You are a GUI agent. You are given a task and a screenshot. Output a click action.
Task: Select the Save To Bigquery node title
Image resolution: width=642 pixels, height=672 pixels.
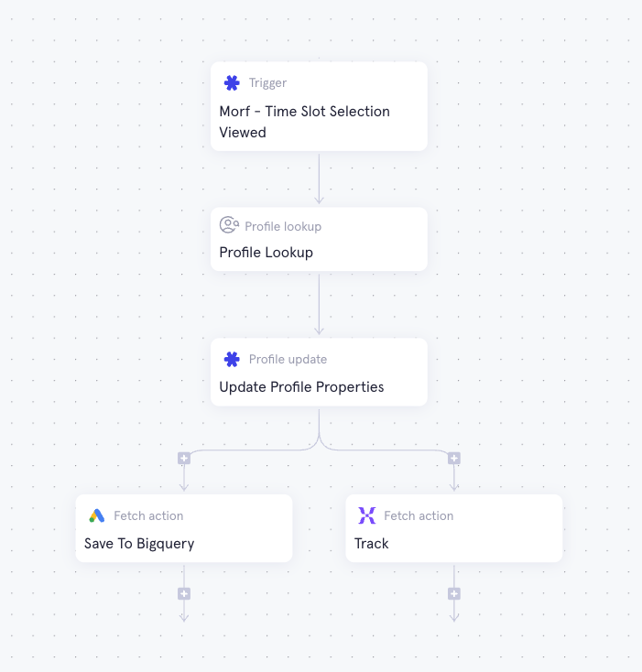point(139,544)
